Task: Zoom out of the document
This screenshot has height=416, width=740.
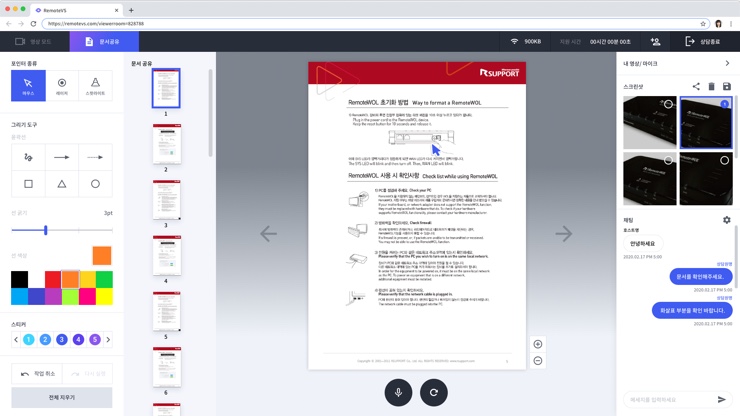Action: pyautogui.click(x=538, y=361)
